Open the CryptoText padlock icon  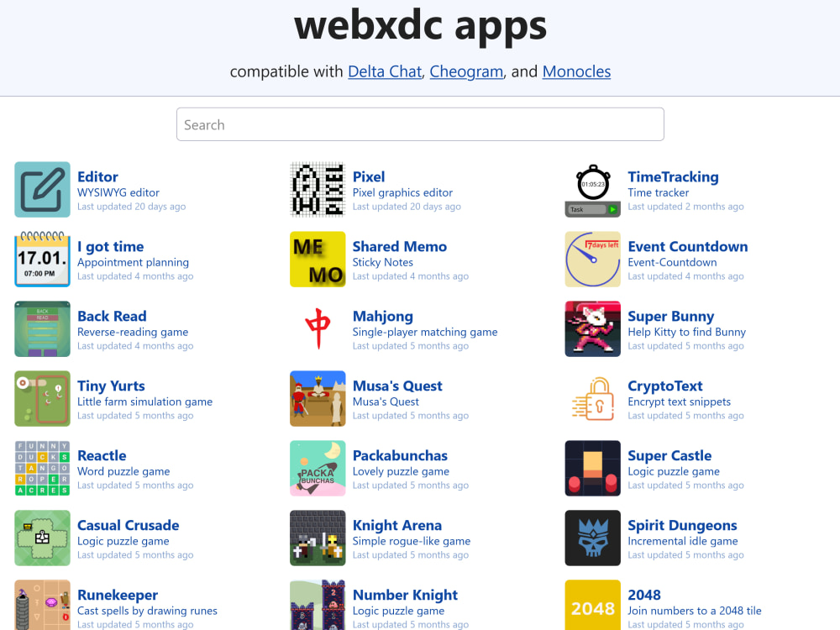[592, 398]
